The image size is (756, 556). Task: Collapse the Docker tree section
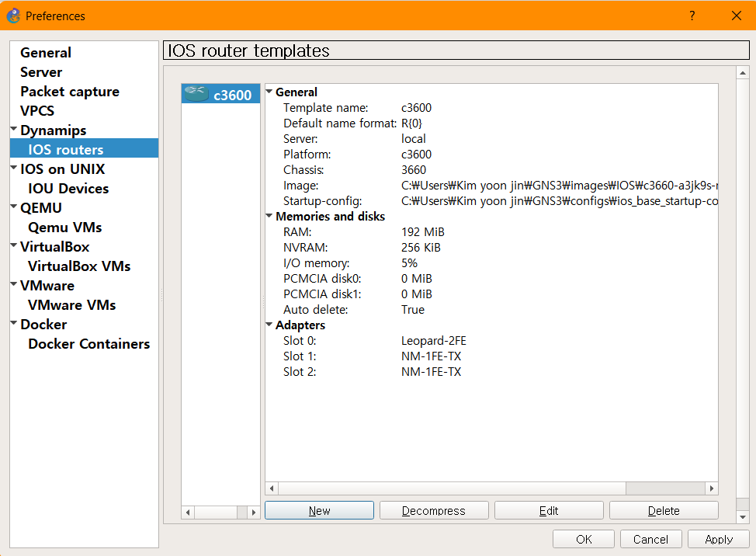pyautogui.click(x=14, y=322)
